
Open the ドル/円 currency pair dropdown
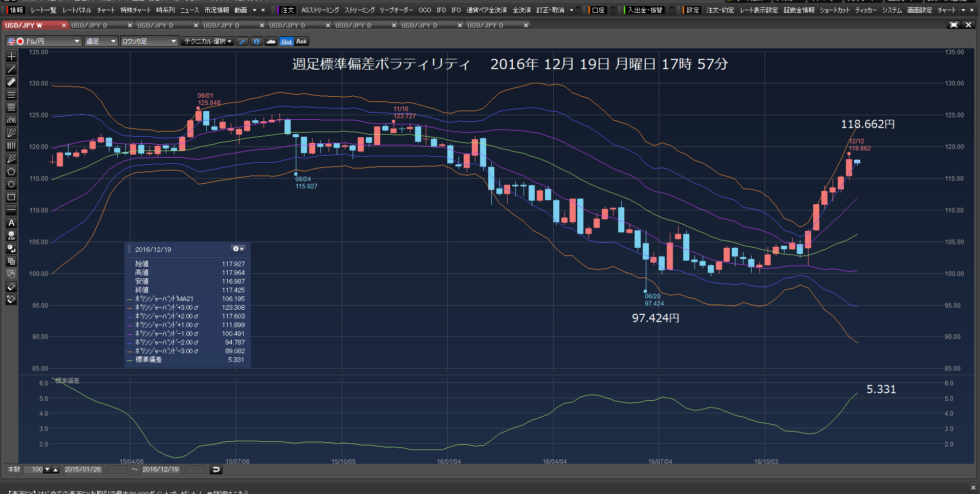coord(44,41)
